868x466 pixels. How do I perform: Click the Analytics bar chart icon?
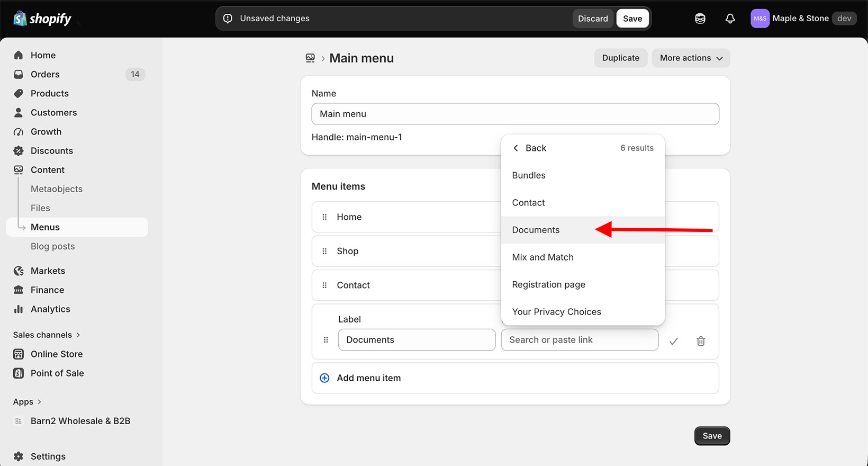click(19, 309)
